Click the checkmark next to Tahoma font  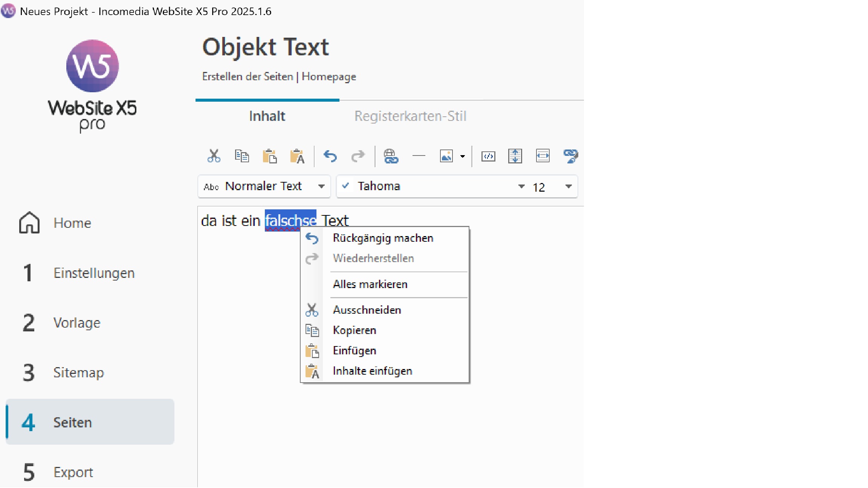pos(345,186)
